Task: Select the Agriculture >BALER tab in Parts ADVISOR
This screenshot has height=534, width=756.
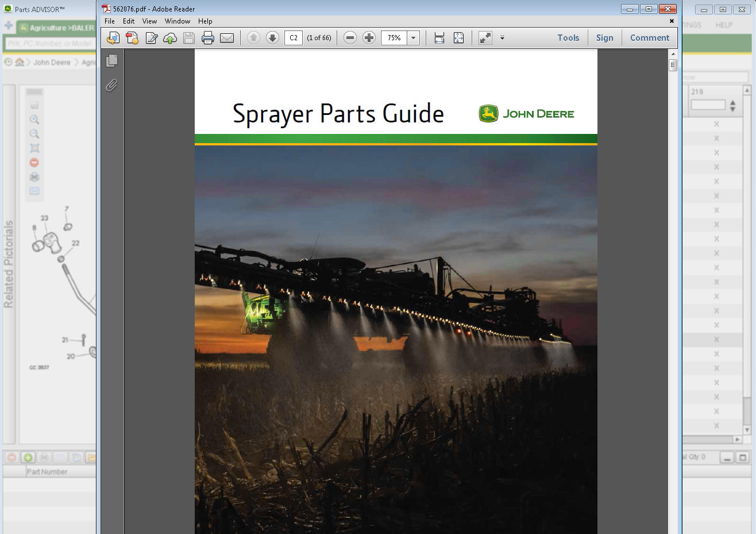Action: point(56,28)
